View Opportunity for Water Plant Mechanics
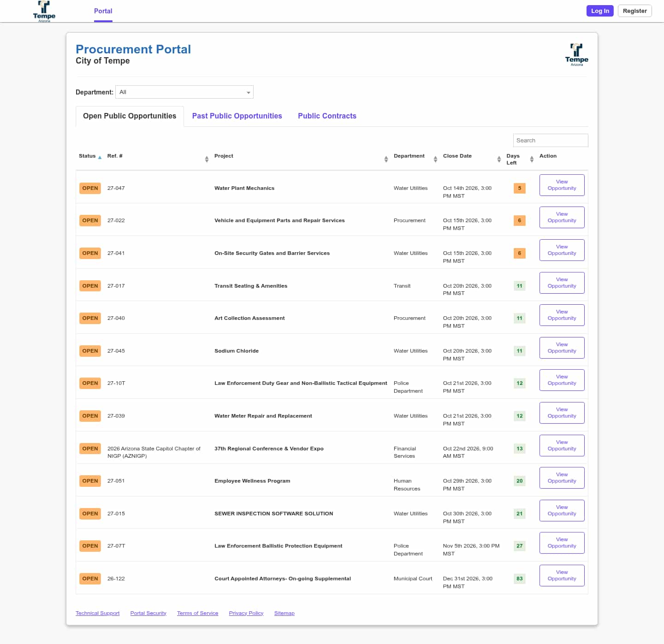Screen dimensions: 664x644 coord(562,185)
